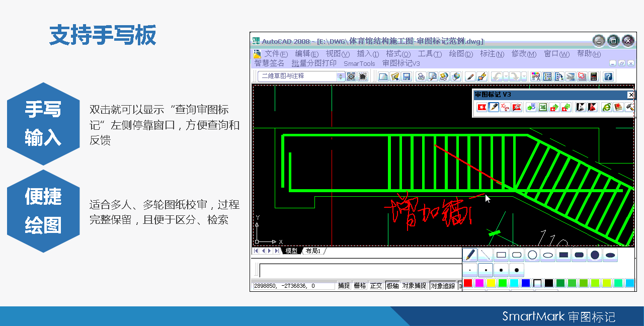Toggle 捕捉 snap mode in status bar

[x=344, y=286]
